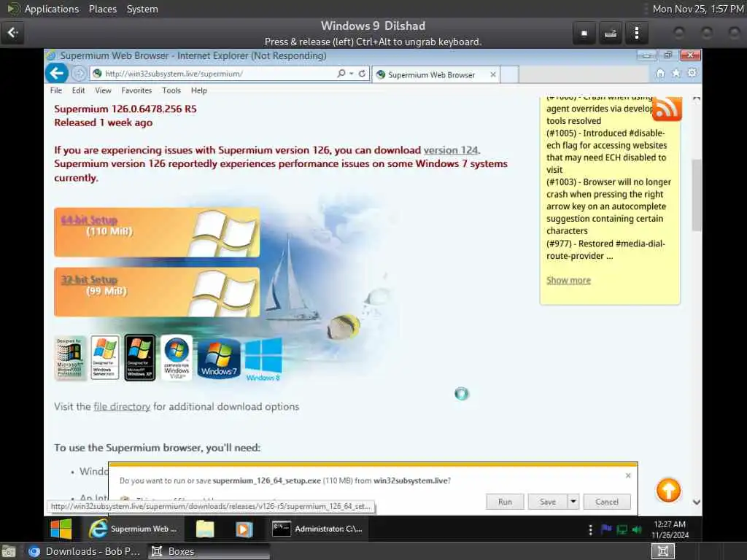747x560 pixels.
Task: Click the network tray icon
Action: [622, 529]
